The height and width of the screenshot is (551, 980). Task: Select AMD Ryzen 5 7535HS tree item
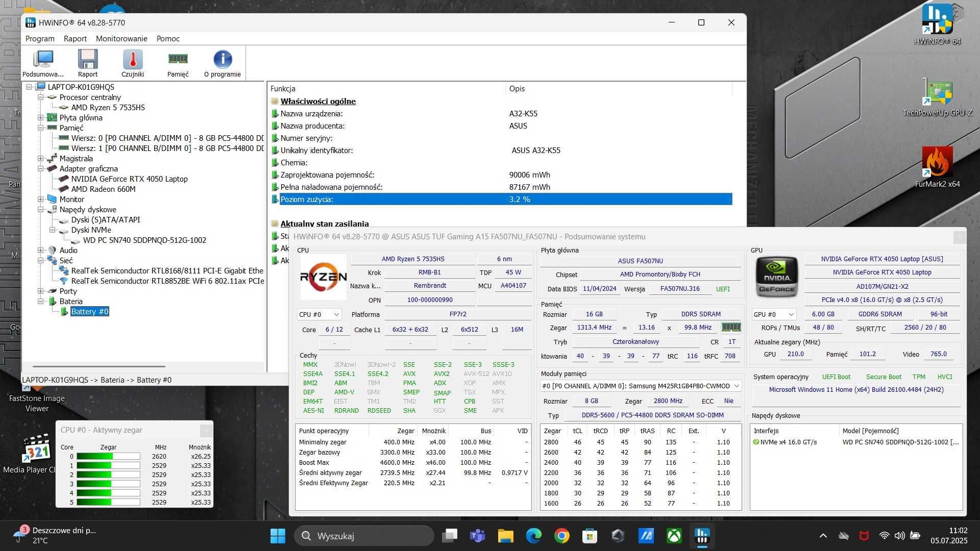tap(108, 108)
